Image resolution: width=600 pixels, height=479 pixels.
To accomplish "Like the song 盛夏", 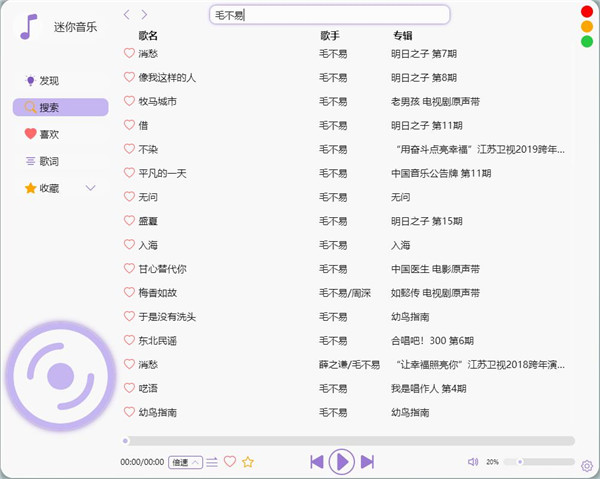I will point(129,220).
